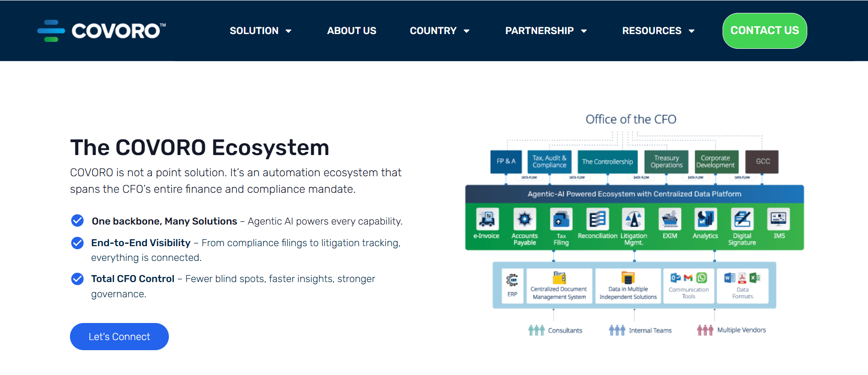Click the 'Total CFO Control' text

[133, 279]
